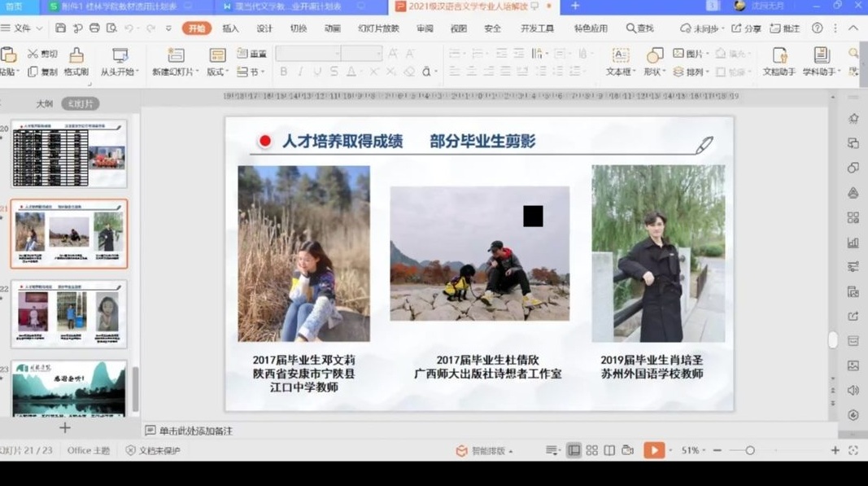Click the 分享 share button

(x=747, y=28)
